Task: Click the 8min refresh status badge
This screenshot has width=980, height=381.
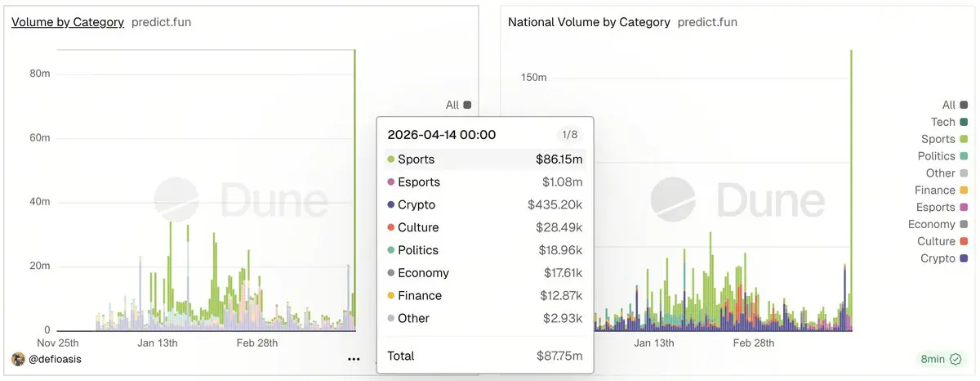Action: click(x=940, y=358)
